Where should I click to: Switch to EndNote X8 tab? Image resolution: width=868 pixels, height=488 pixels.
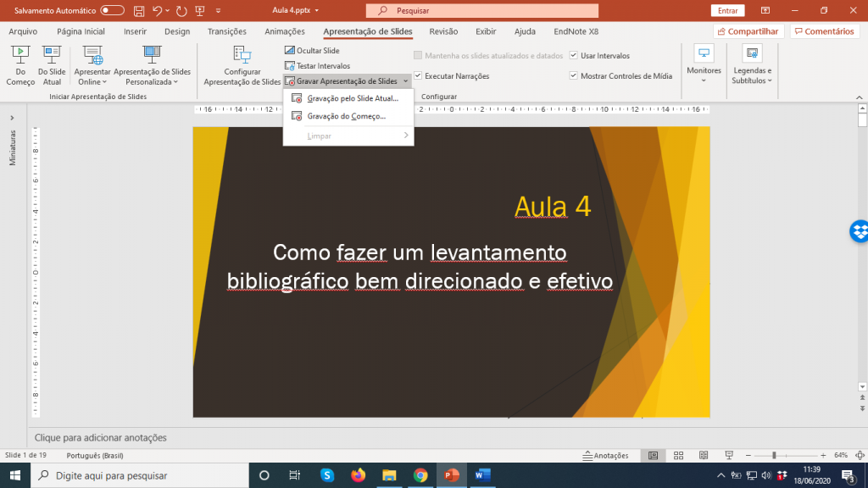click(x=576, y=31)
